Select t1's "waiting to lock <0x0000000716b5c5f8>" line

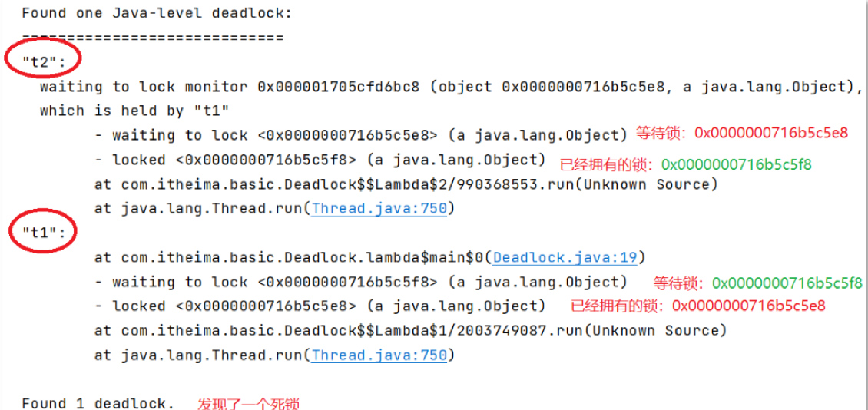361,282
